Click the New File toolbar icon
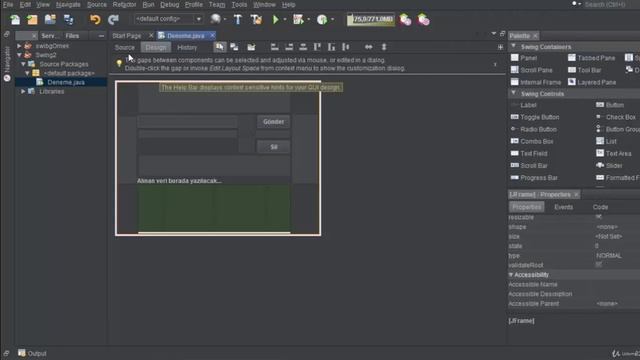The image size is (640, 360). coord(15,20)
